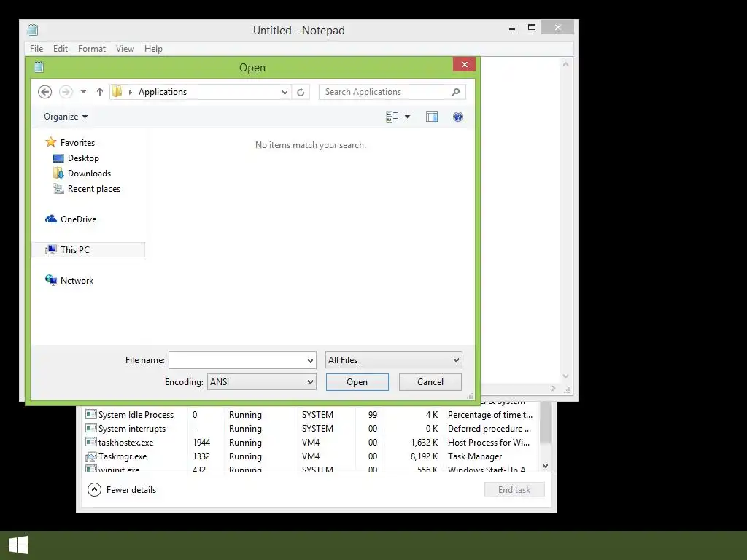Go up one folder level
Viewport: 747px width, 560px height.
pos(99,92)
